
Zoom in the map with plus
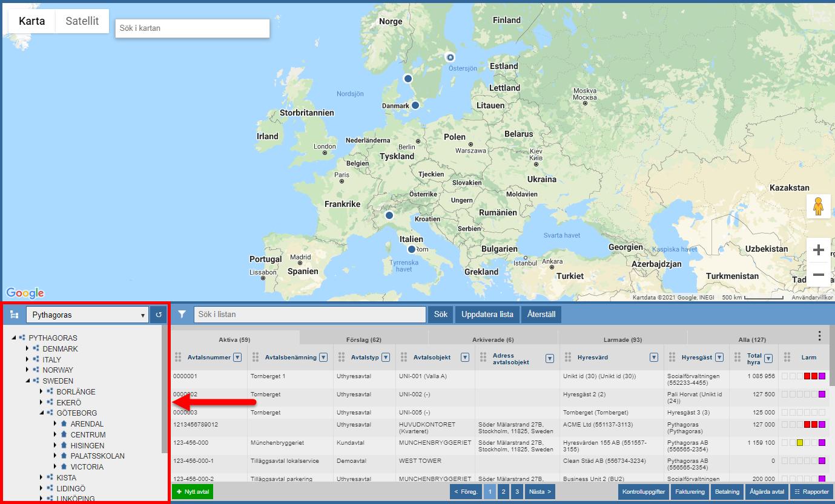coord(819,250)
